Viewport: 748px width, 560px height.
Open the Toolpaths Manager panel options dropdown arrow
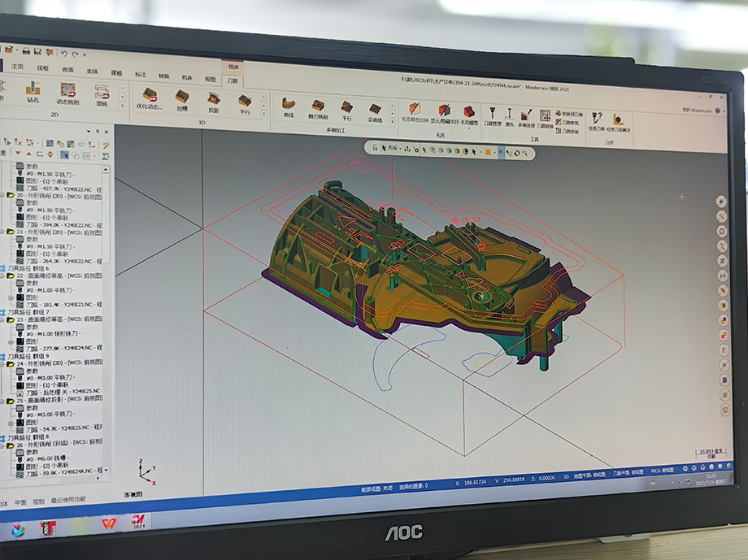coord(89,131)
